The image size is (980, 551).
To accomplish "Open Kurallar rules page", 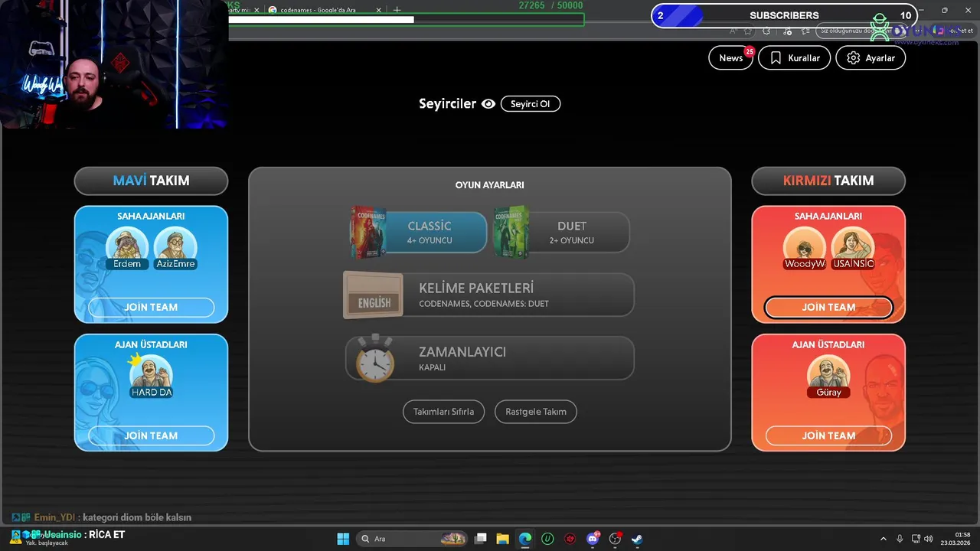I will [794, 58].
